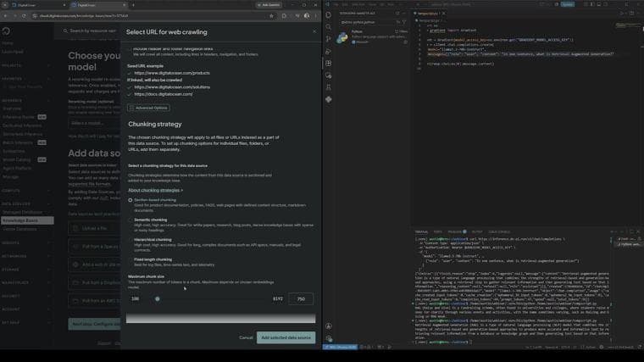Viewport: 644px width, 362px height.
Task: Bookmark this page with the star icon
Action: [x=271, y=16]
